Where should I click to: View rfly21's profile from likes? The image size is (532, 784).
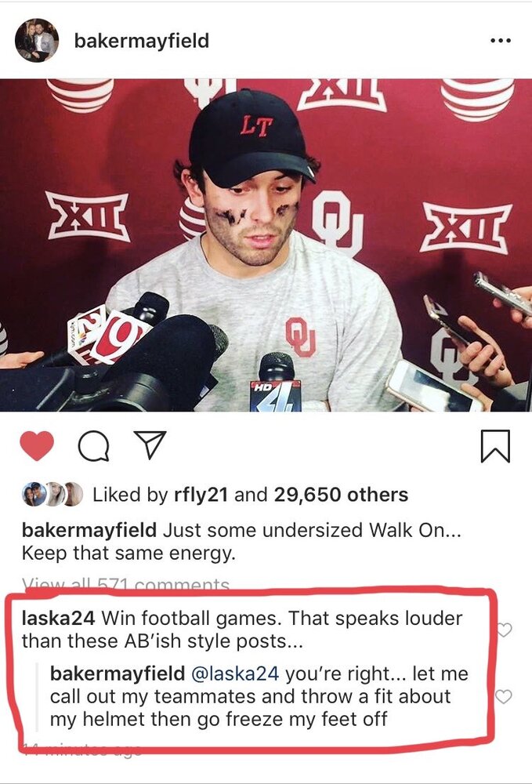pyautogui.click(x=201, y=495)
